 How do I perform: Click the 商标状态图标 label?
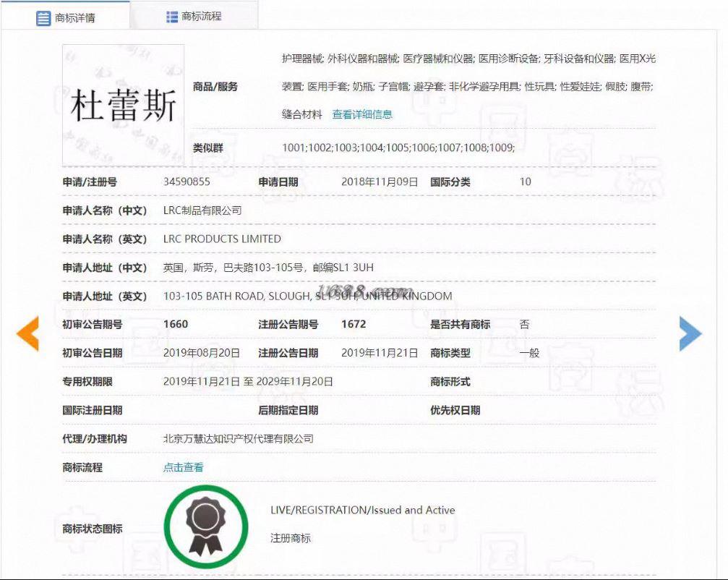coord(93,529)
